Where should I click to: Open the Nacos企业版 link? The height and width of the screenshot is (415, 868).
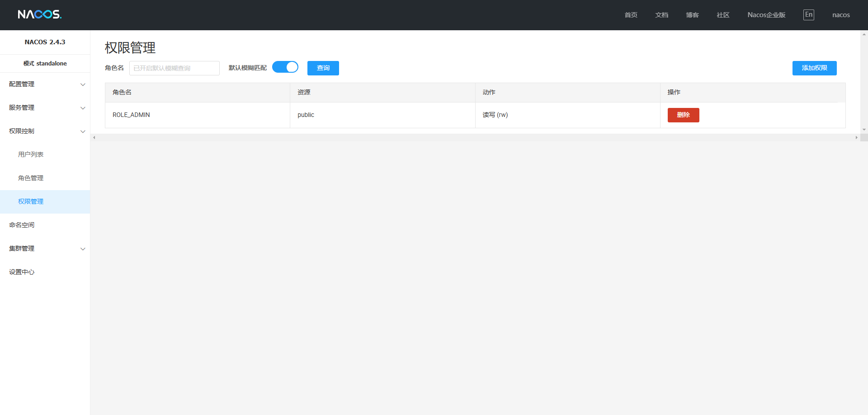(x=767, y=15)
